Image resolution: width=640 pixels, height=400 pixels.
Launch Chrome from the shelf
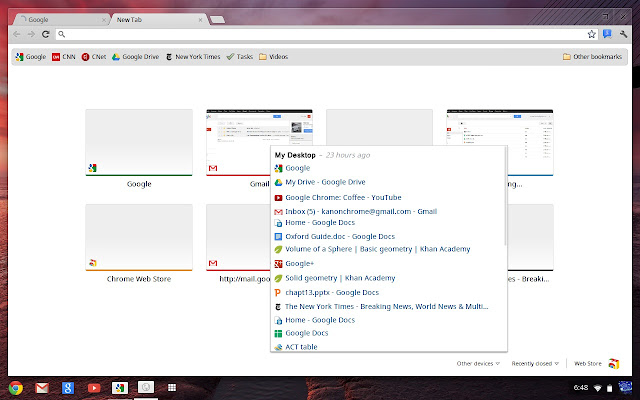pos(16,387)
